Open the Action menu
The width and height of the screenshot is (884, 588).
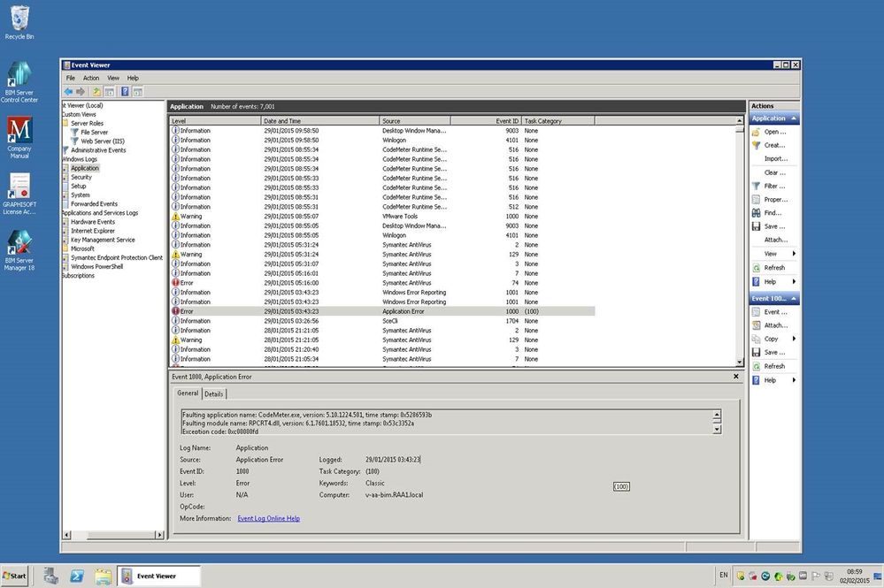tap(91, 79)
